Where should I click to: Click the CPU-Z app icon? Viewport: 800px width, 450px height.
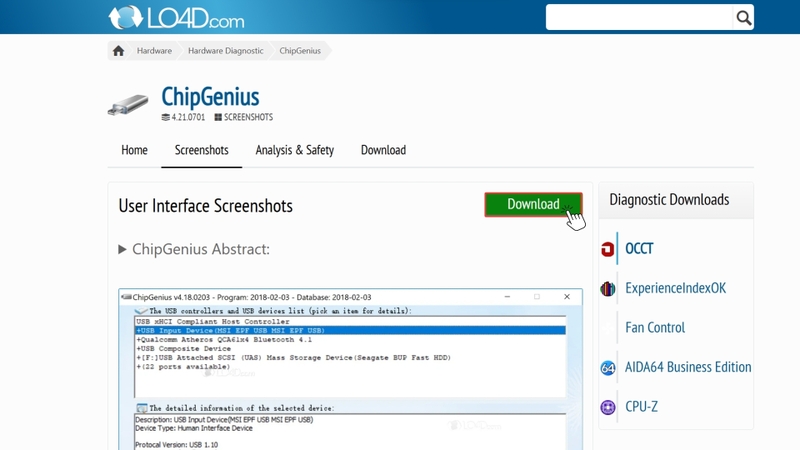[608, 407]
